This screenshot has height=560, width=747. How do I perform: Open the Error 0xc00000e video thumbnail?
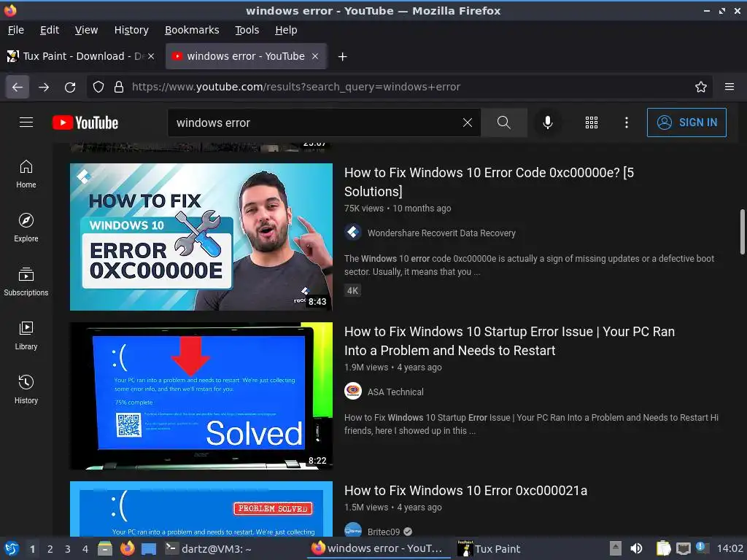pyautogui.click(x=201, y=237)
